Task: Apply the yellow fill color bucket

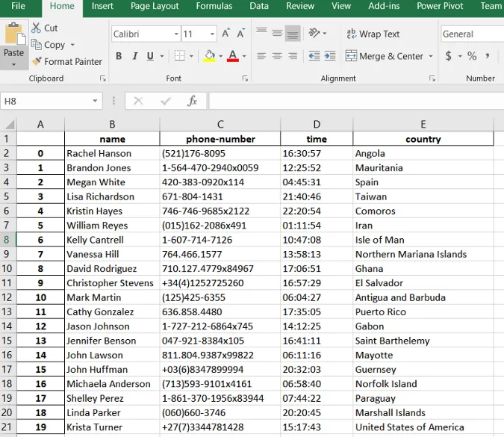Action: 210,56
